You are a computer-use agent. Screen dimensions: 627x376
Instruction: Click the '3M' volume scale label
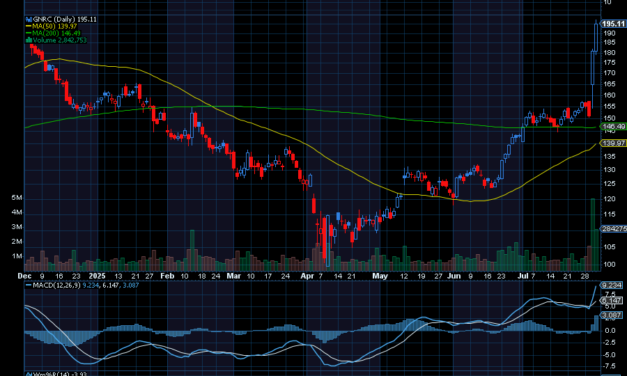(x=17, y=227)
